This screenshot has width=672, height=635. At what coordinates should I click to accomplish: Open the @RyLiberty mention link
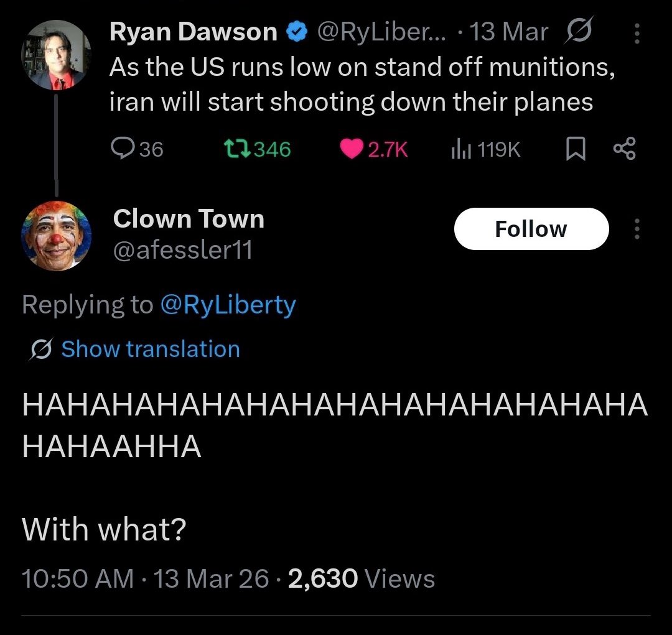228,305
